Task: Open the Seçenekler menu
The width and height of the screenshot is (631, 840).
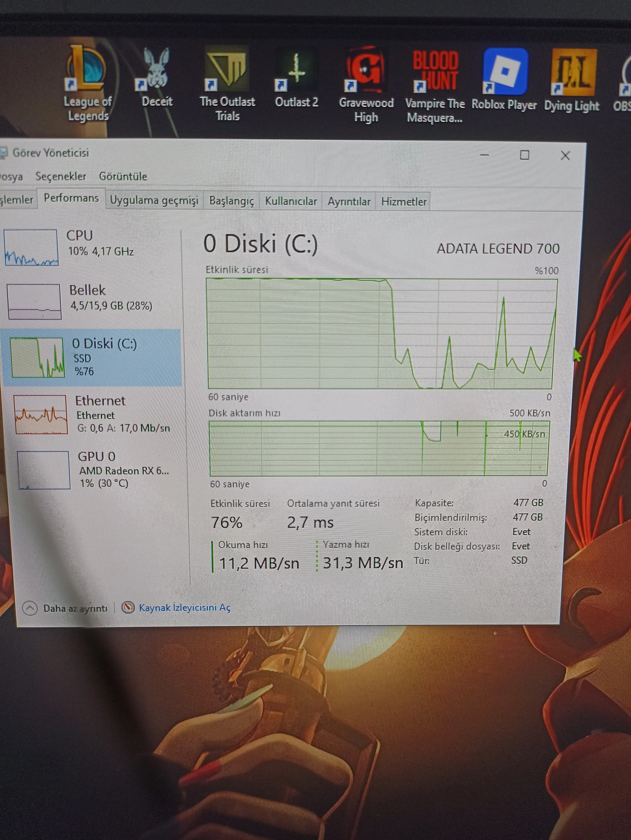Action: point(60,177)
